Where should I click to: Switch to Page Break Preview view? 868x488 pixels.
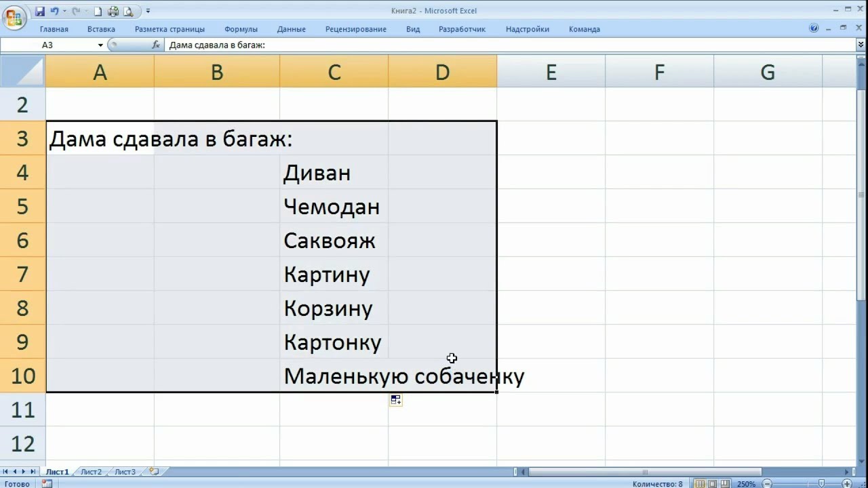[725, 484]
